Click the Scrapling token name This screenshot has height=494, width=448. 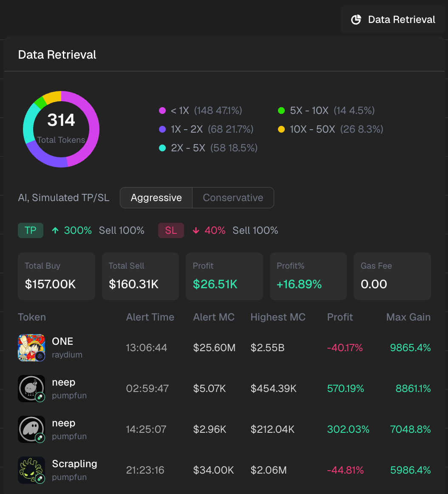click(x=74, y=464)
